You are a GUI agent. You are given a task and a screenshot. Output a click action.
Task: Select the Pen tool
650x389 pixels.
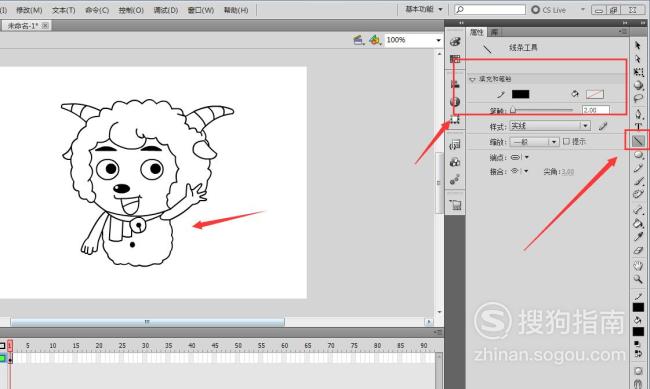point(638,113)
